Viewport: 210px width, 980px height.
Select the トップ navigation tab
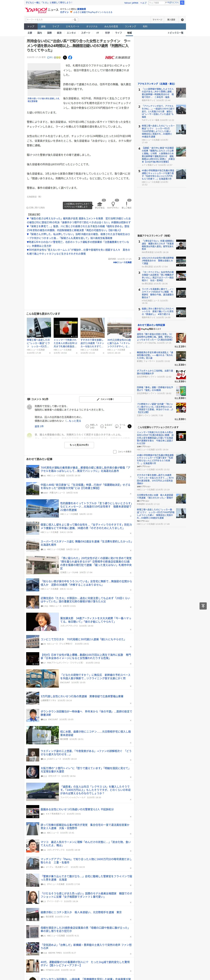(x=31, y=27)
